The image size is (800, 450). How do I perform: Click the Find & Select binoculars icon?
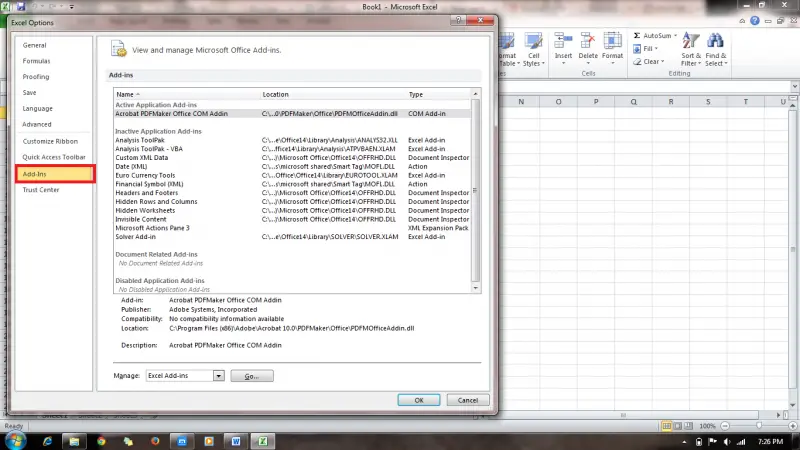tap(715, 41)
